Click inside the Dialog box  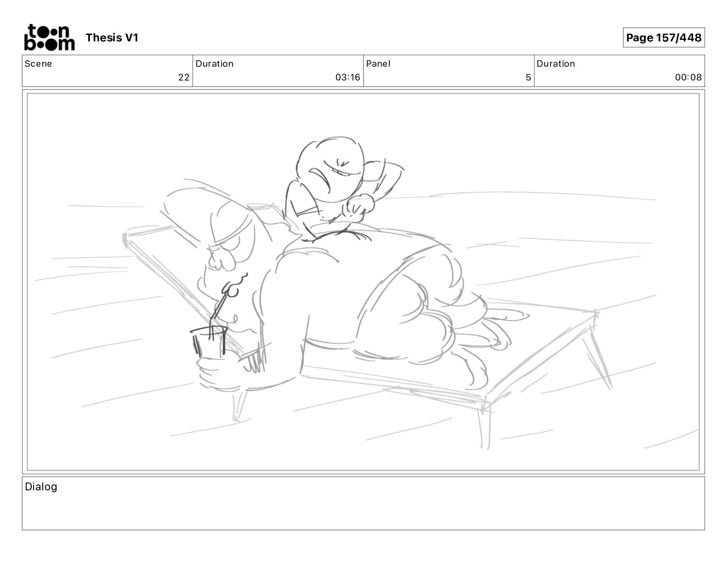[x=363, y=503]
